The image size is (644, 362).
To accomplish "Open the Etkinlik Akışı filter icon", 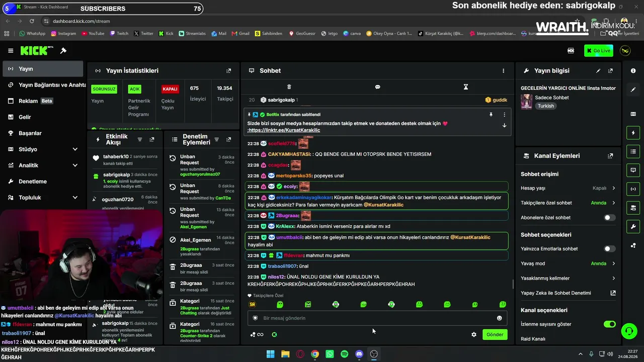I will [140, 139].
